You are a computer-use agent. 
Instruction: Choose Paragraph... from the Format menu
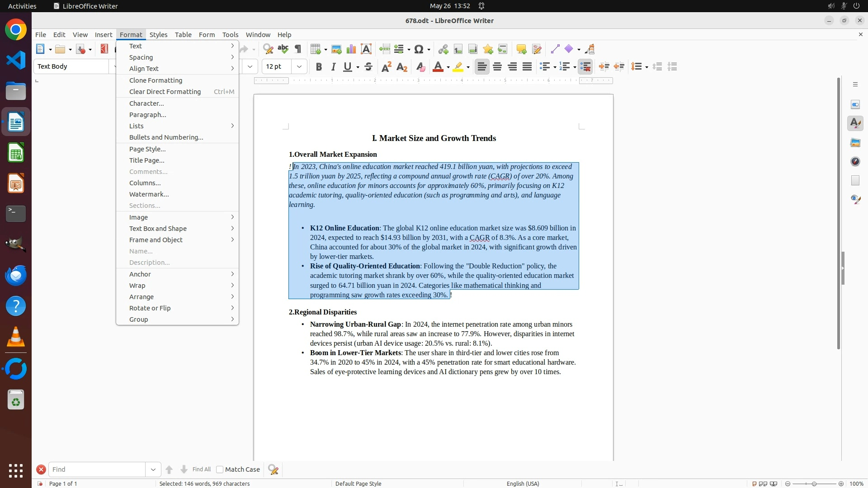coord(148,115)
